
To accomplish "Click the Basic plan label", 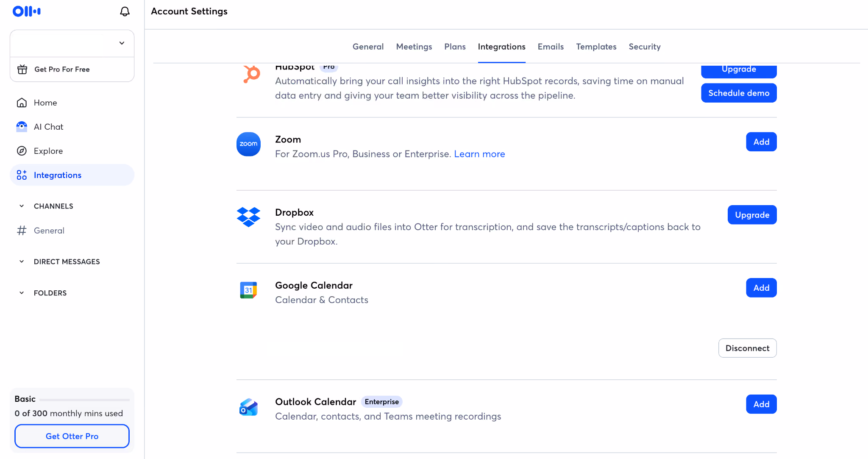I will tap(25, 399).
